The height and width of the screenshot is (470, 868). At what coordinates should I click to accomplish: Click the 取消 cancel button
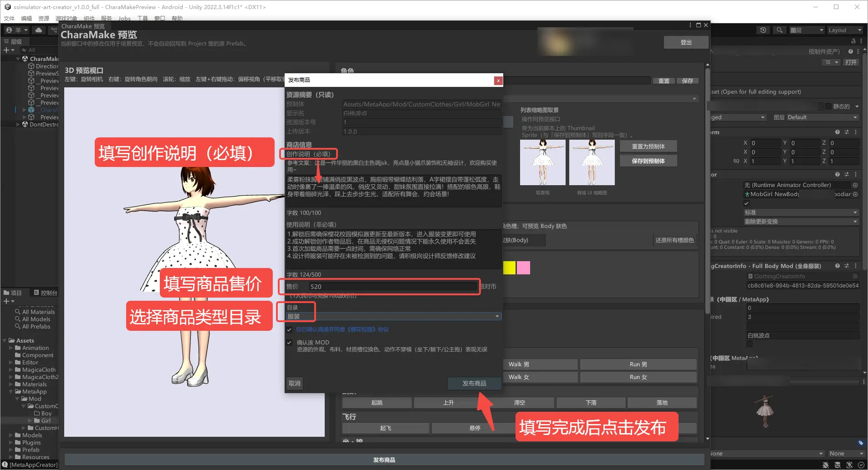pos(294,384)
